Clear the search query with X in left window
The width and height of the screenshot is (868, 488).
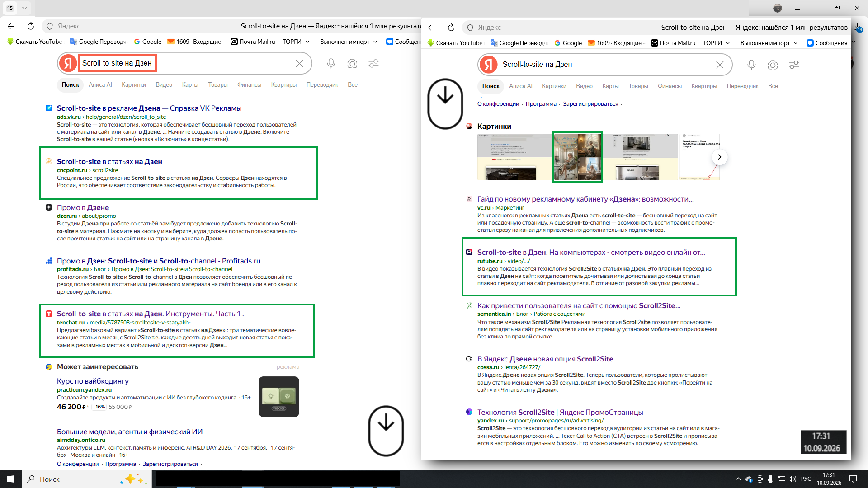(x=299, y=64)
